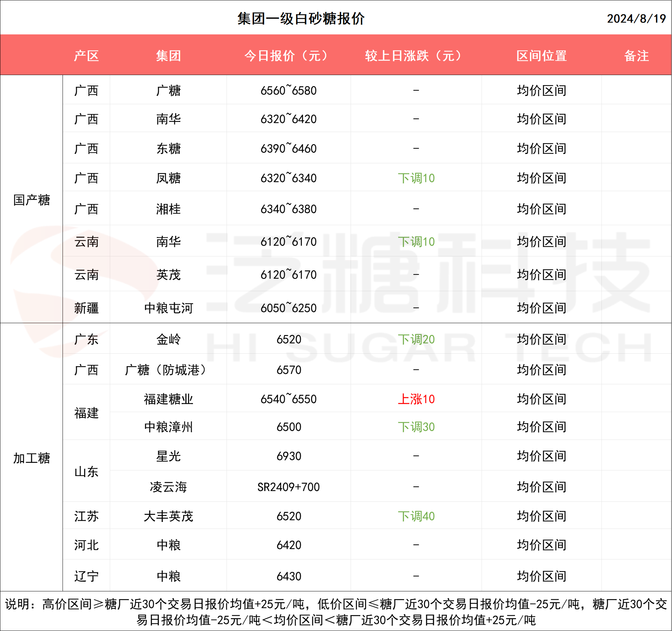
Task: Click the green 下调40 cell
Action: coord(416,516)
